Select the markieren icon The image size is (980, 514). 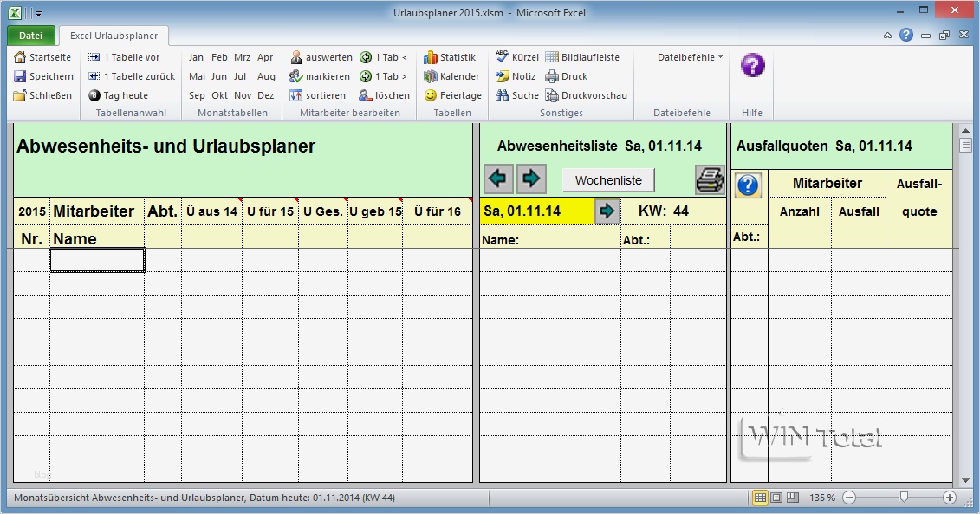click(297, 76)
